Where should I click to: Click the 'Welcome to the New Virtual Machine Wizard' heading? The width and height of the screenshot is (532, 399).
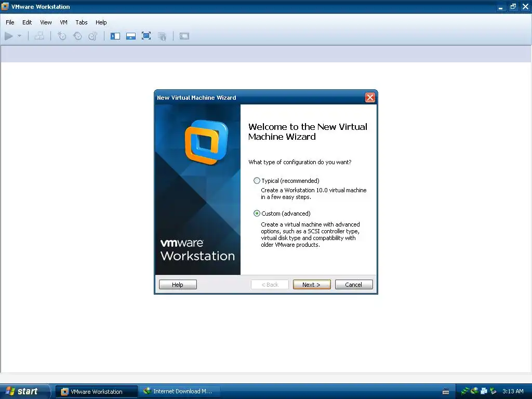[308, 131]
